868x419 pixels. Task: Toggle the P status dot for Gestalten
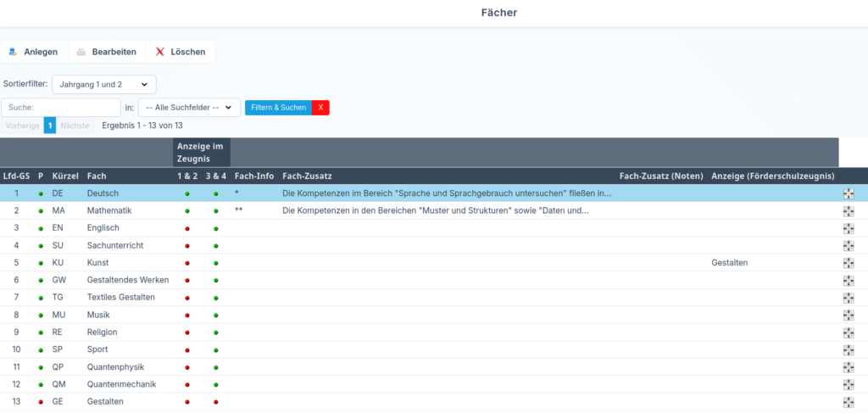pos(41,402)
